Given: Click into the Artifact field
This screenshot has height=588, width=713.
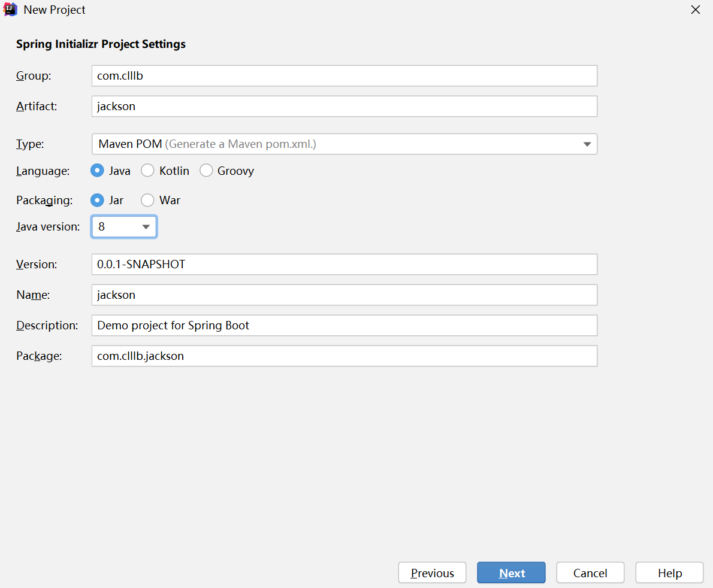Looking at the screenshot, I should pyautogui.click(x=344, y=107).
